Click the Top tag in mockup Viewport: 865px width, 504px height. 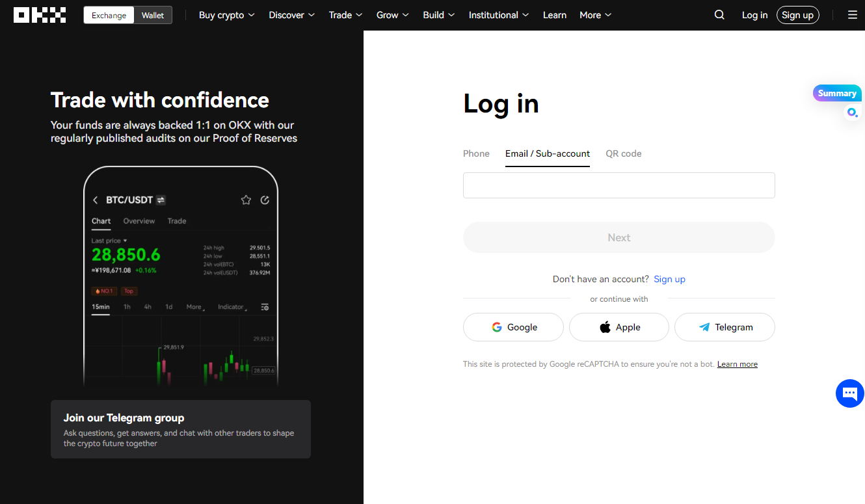129,291
